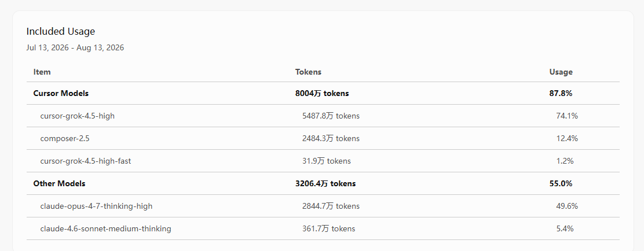Select the Cursor Models group row
Image resolution: width=644 pixels, height=251 pixels.
323,94
